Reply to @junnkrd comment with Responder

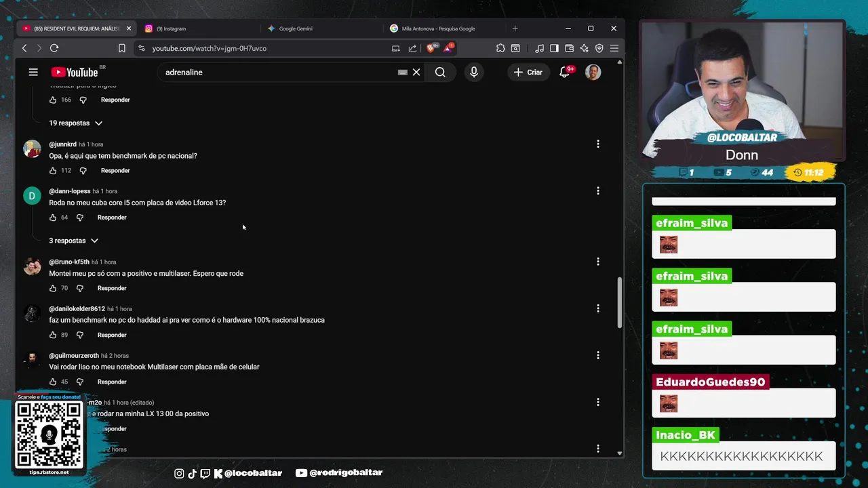[115, 170]
